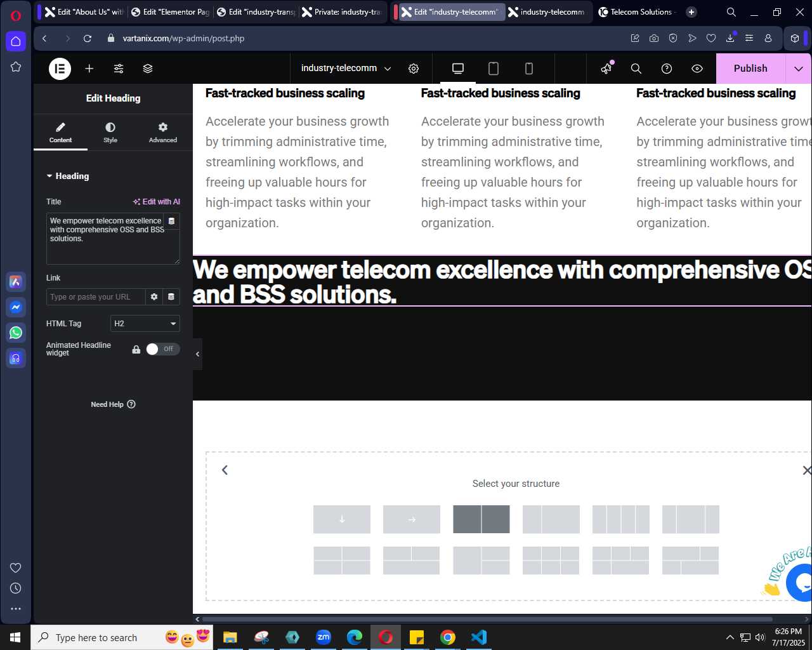Click Animated Headline lock icon

point(136,349)
